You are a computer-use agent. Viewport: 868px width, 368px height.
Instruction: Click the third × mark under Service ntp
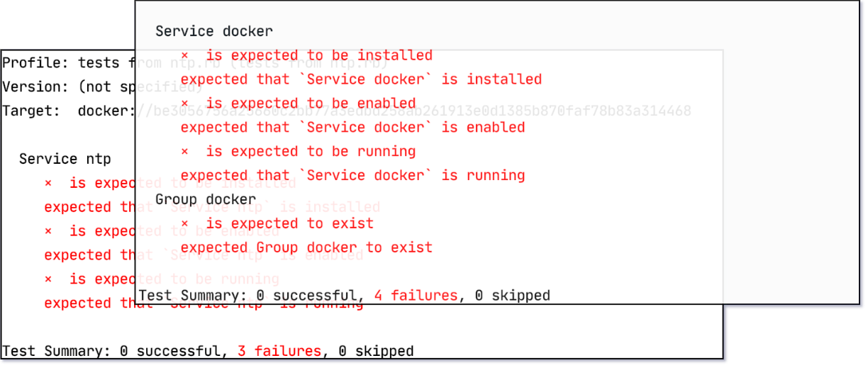(x=48, y=279)
